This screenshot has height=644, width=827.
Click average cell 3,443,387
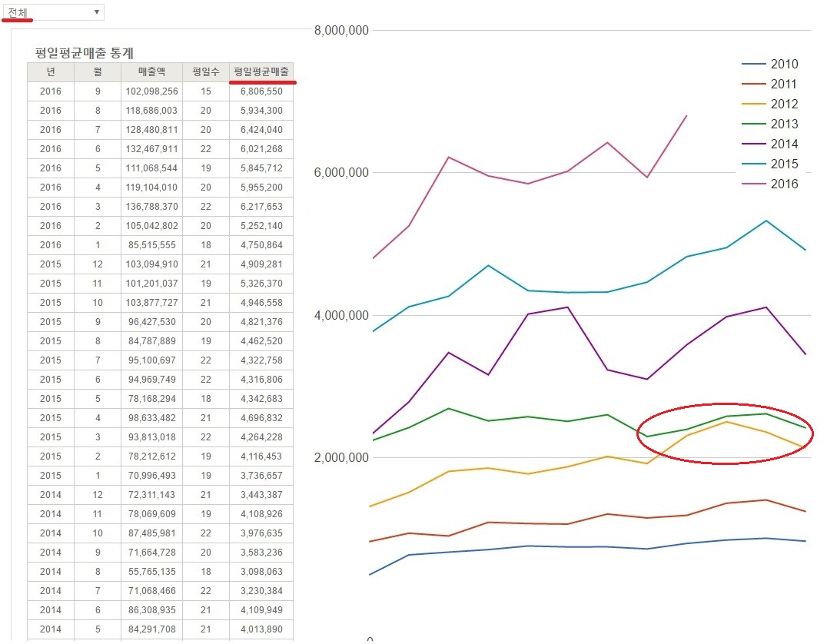[x=261, y=495]
